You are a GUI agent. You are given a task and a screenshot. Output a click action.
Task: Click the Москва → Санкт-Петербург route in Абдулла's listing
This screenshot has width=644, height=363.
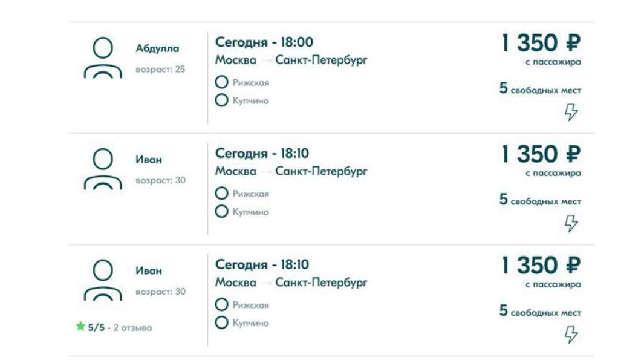(291, 60)
